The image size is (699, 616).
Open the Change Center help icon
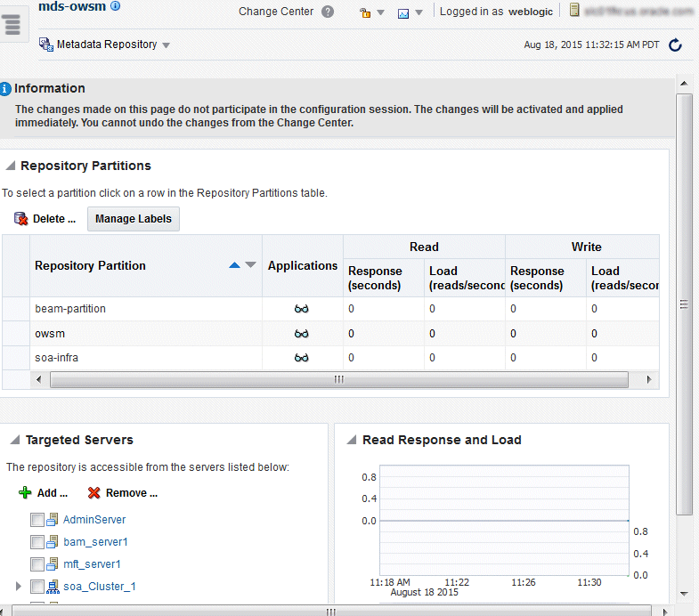click(x=328, y=12)
